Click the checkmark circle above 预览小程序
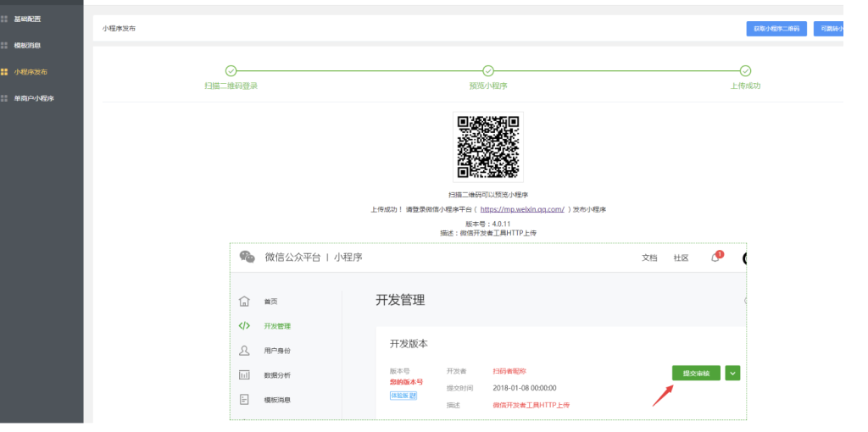 pos(488,71)
